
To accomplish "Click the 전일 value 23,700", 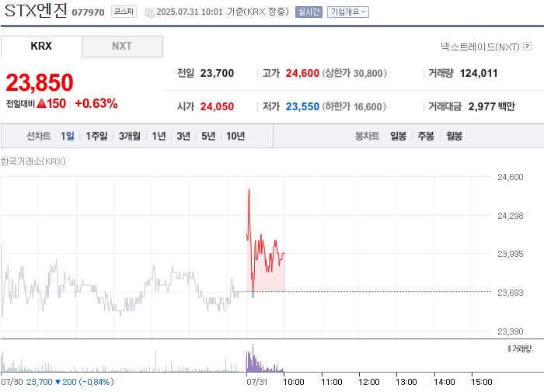I will [217, 73].
